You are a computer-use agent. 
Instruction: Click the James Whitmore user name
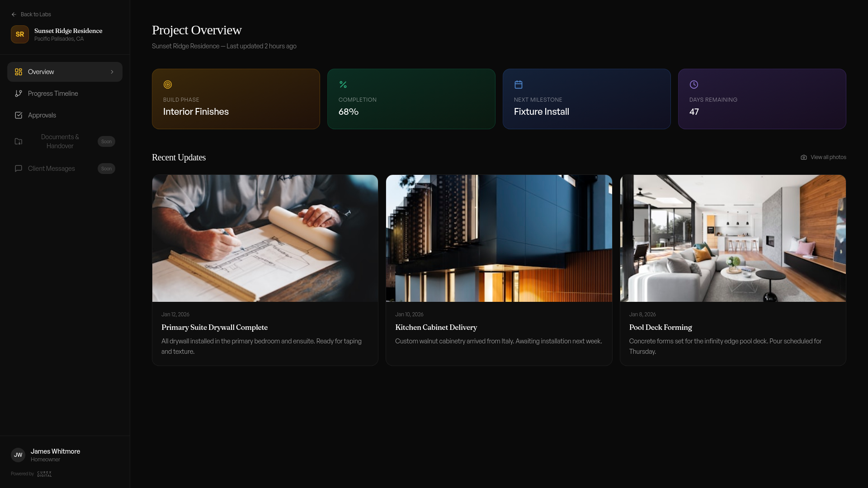coord(55,451)
